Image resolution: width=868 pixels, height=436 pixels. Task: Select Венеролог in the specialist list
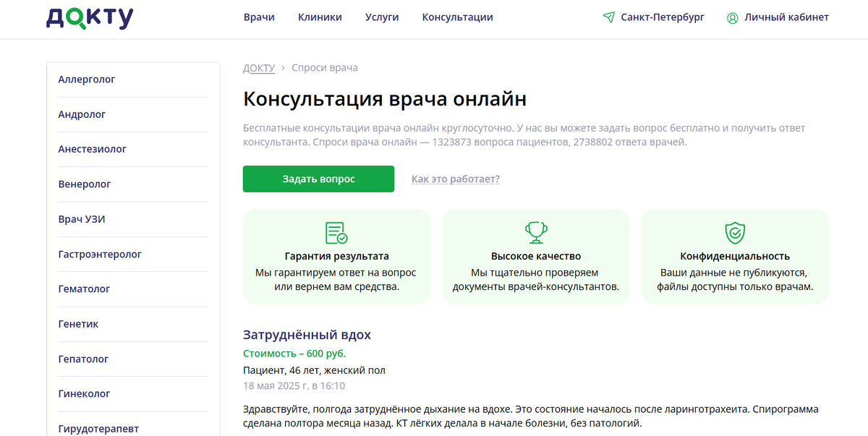pos(85,184)
